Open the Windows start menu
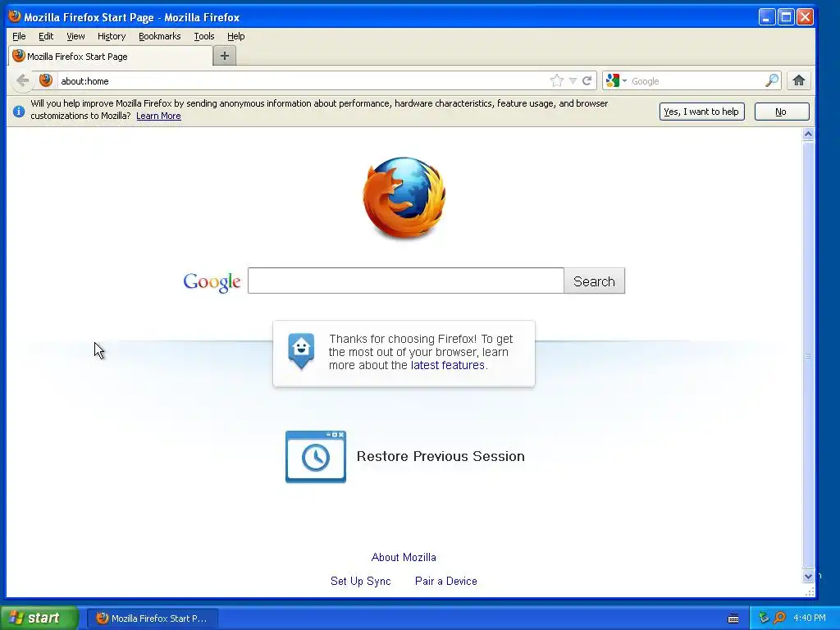Viewport: 840px width, 630px height. (x=39, y=619)
